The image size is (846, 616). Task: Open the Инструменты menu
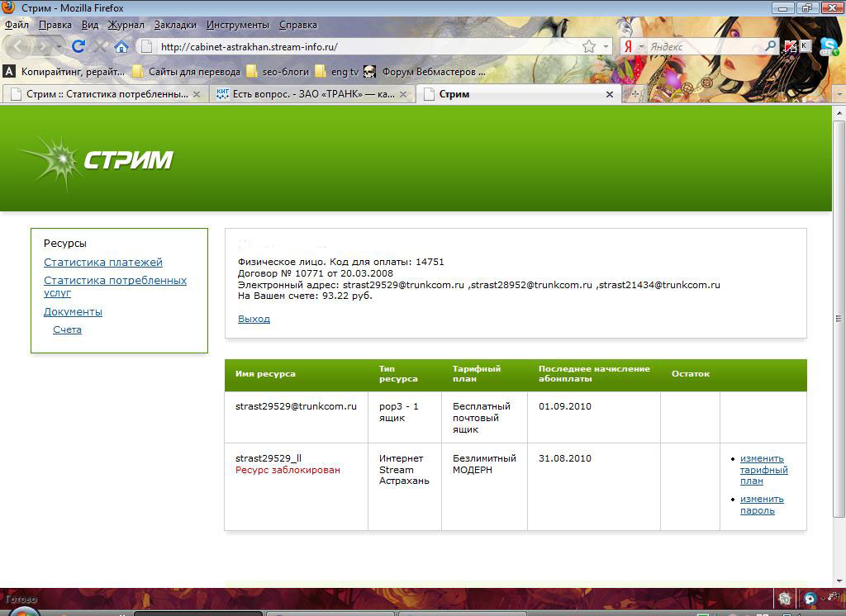point(237,25)
